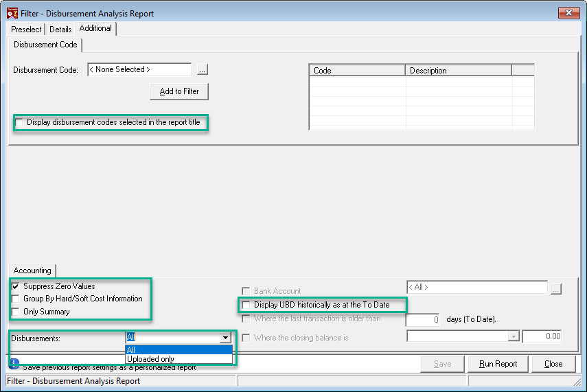Click the Run Report button
Image resolution: width=587 pixels, height=392 pixels.
coord(498,364)
